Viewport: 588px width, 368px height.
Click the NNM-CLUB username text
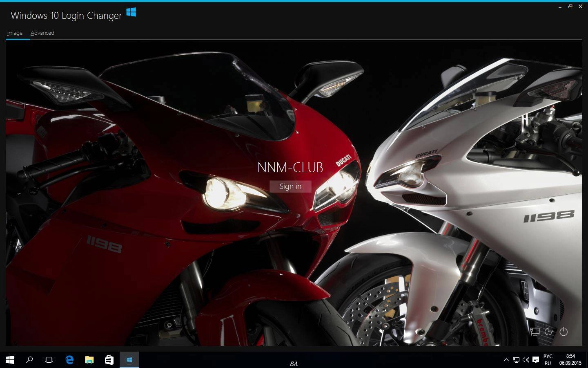click(x=290, y=167)
